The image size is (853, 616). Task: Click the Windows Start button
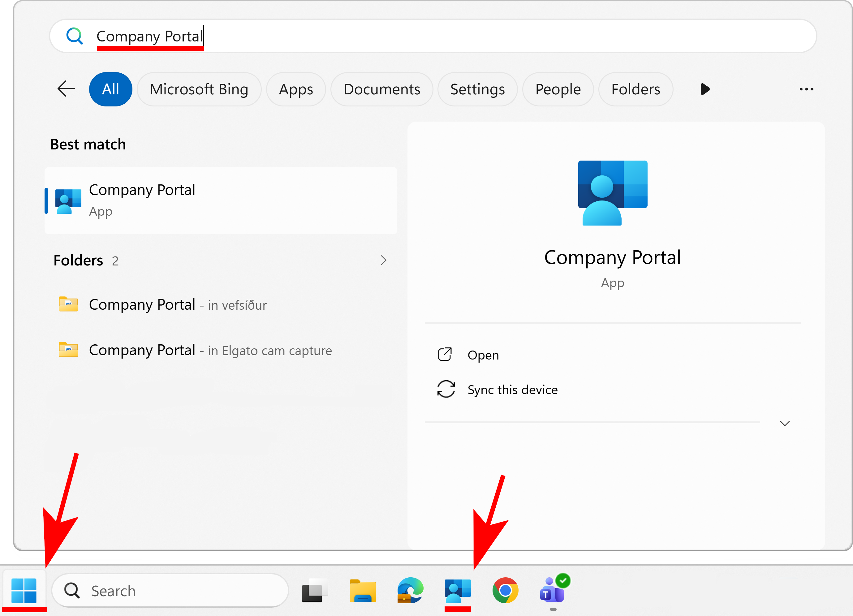point(24,590)
